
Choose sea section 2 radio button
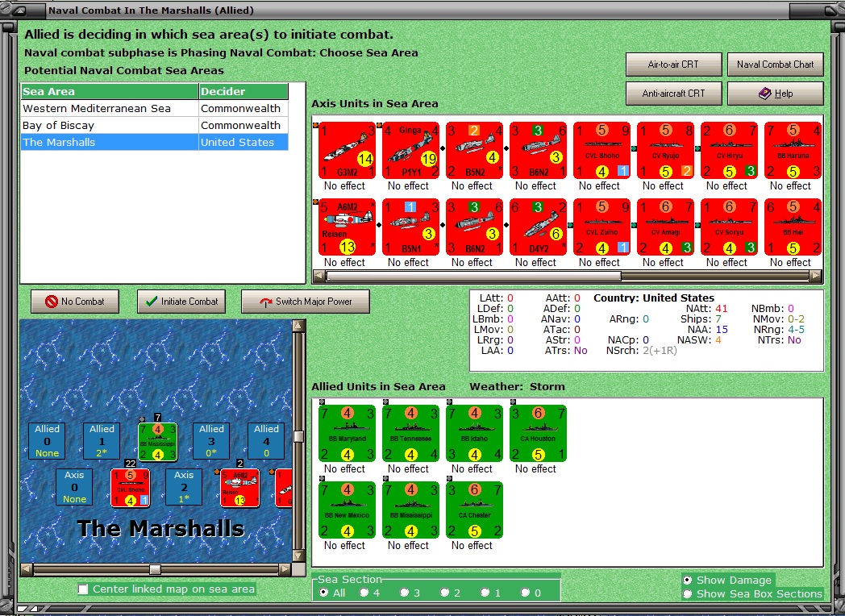[x=444, y=593]
